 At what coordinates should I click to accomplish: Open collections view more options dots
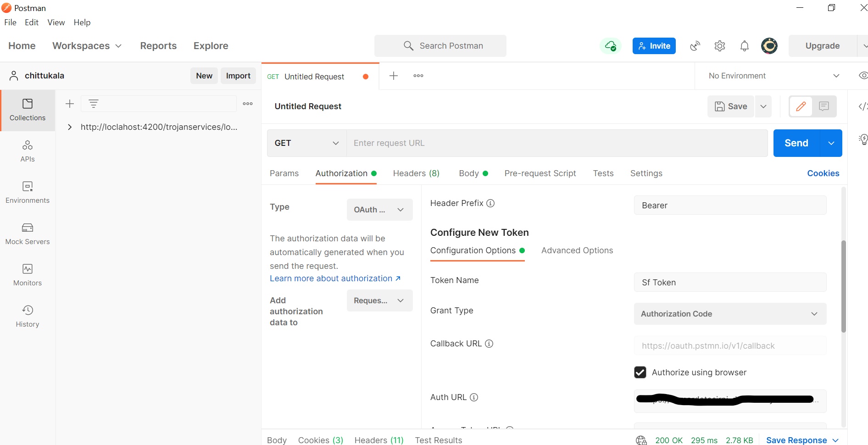248,104
